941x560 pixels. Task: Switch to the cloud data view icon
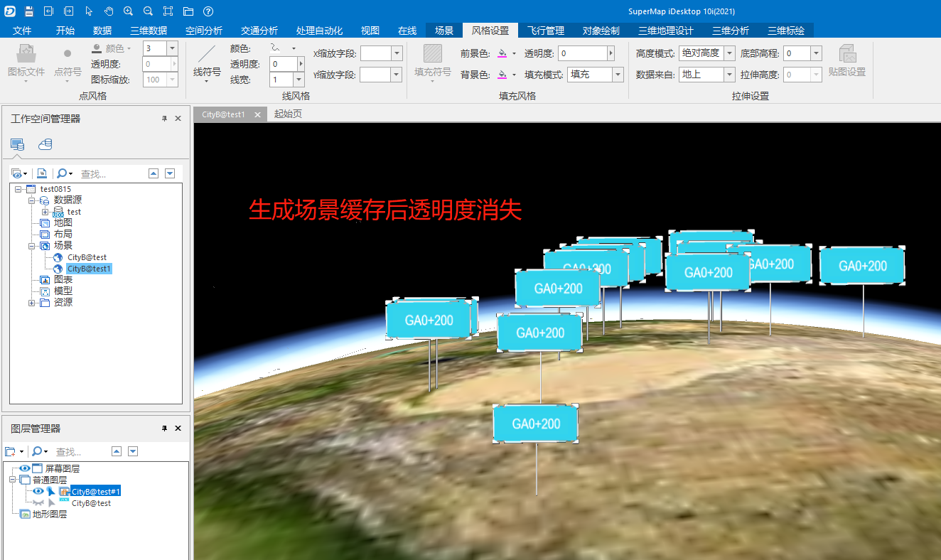point(45,144)
